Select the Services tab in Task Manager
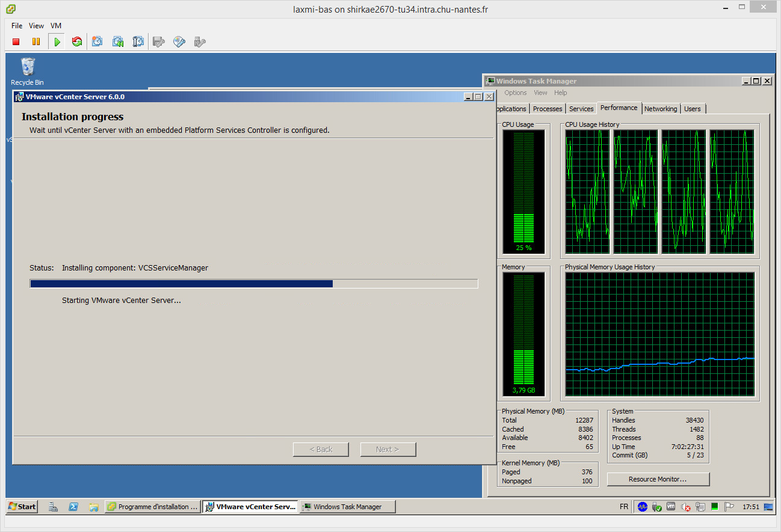The image size is (781, 532). (x=581, y=109)
